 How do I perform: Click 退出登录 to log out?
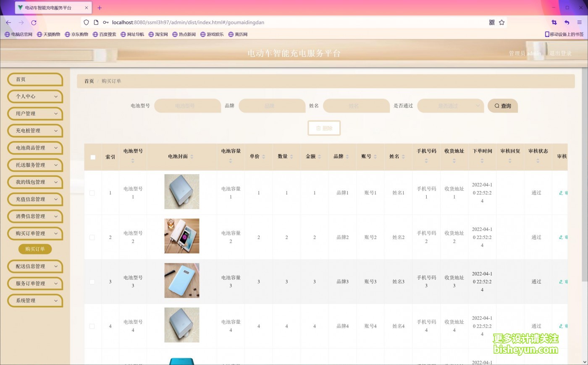pyautogui.click(x=560, y=53)
